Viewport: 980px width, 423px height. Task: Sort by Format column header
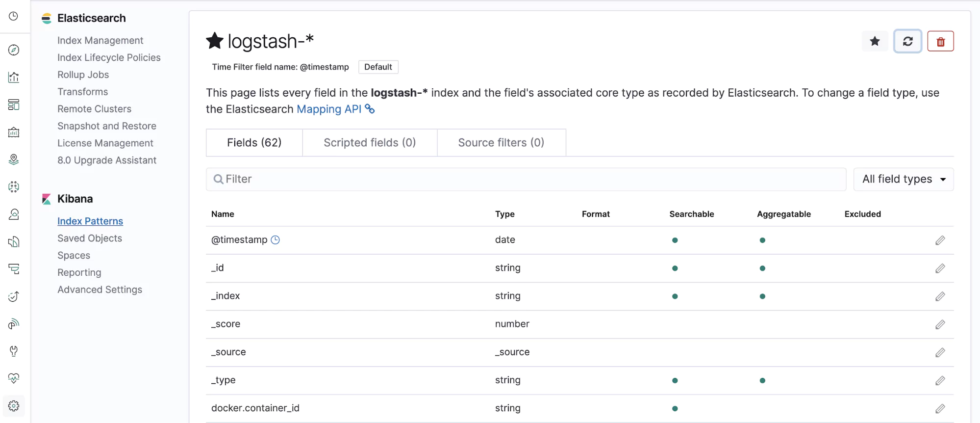pos(596,214)
